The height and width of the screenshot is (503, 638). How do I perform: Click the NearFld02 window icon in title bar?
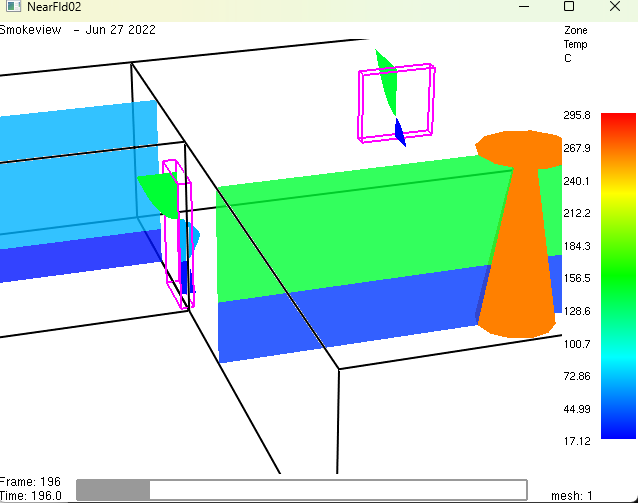[11, 7]
